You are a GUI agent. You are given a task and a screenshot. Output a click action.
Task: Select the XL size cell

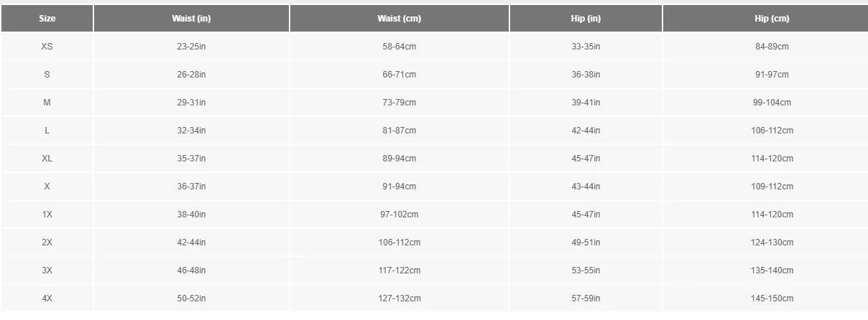pos(47,159)
